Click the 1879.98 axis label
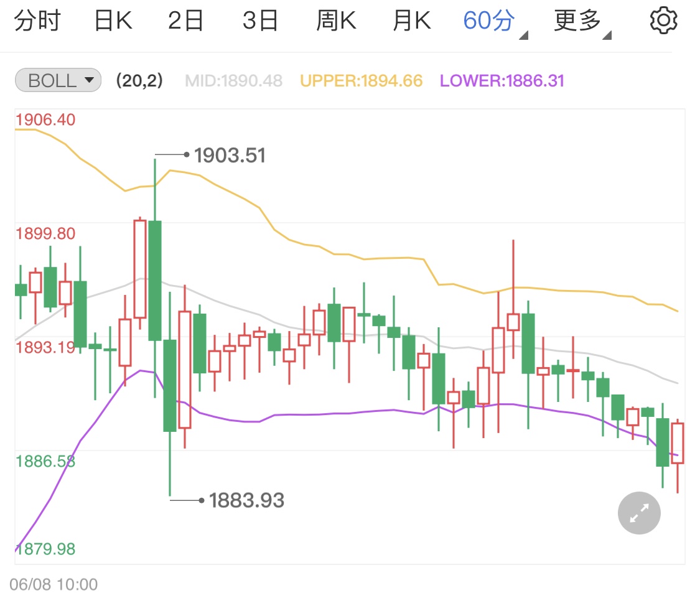Viewport: 700px width, 593px height. (45, 549)
